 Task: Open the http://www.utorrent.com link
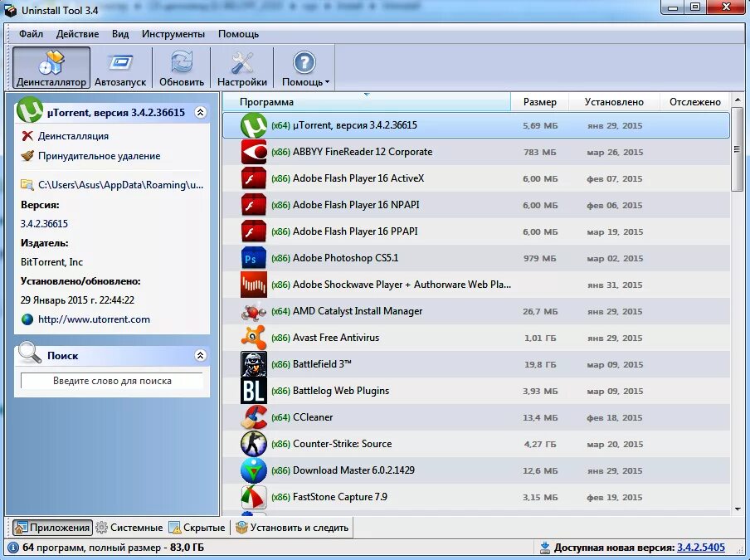tap(94, 319)
